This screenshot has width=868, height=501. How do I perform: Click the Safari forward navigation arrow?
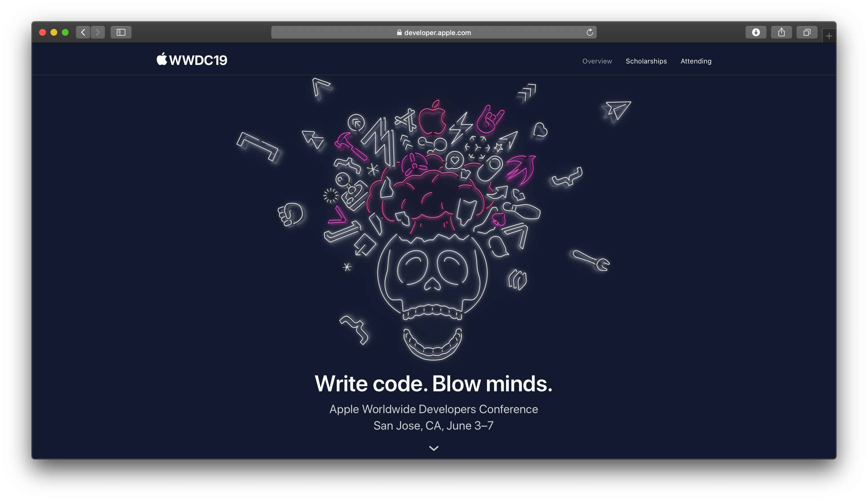(x=98, y=32)
